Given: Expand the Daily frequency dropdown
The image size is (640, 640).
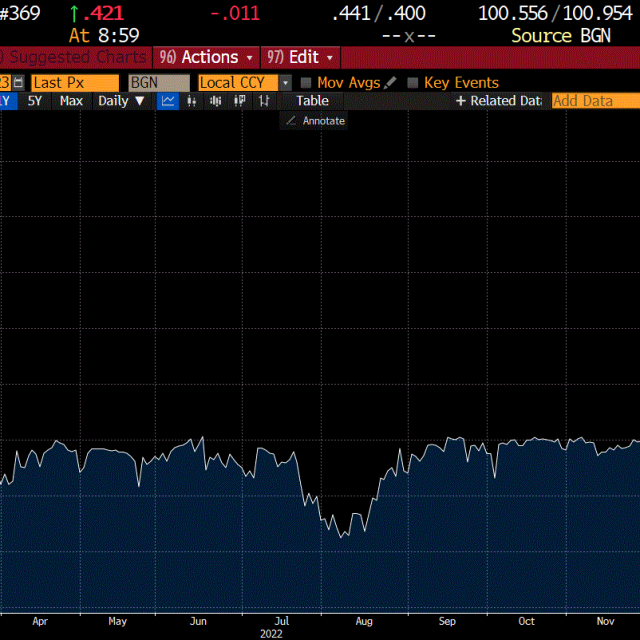Looking at the screenshot, I should point(121,101).
